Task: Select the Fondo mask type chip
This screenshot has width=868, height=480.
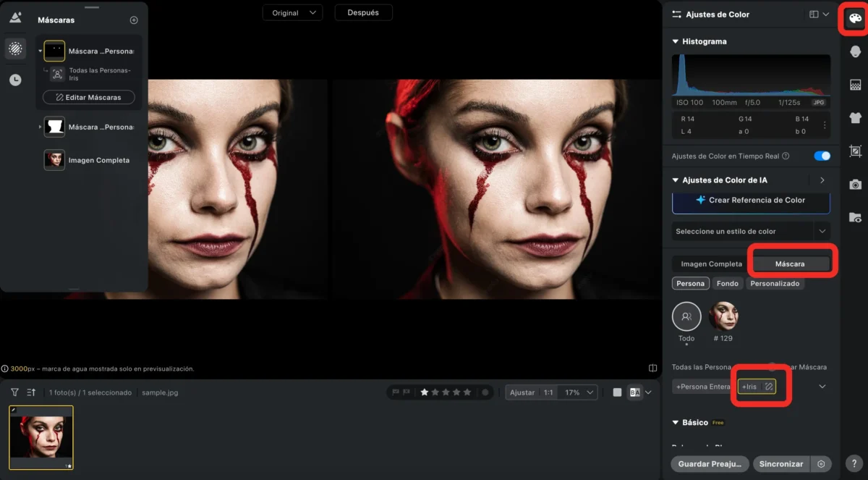Action: [728, 284]
